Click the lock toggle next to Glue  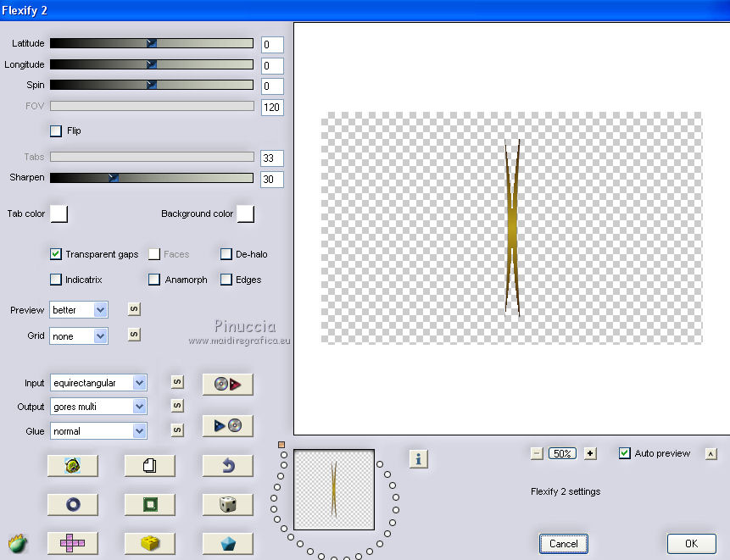pyautogui.click(x=177, y=430)
